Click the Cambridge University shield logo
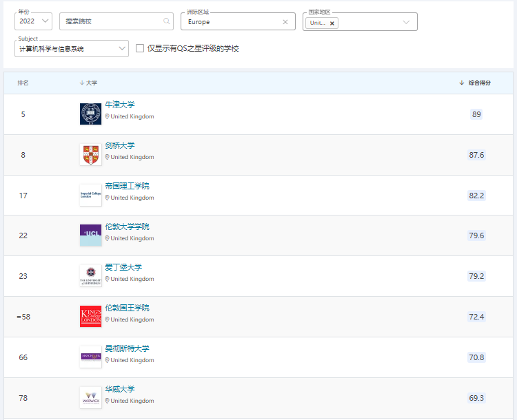517x420 pixels. (90, 155)
